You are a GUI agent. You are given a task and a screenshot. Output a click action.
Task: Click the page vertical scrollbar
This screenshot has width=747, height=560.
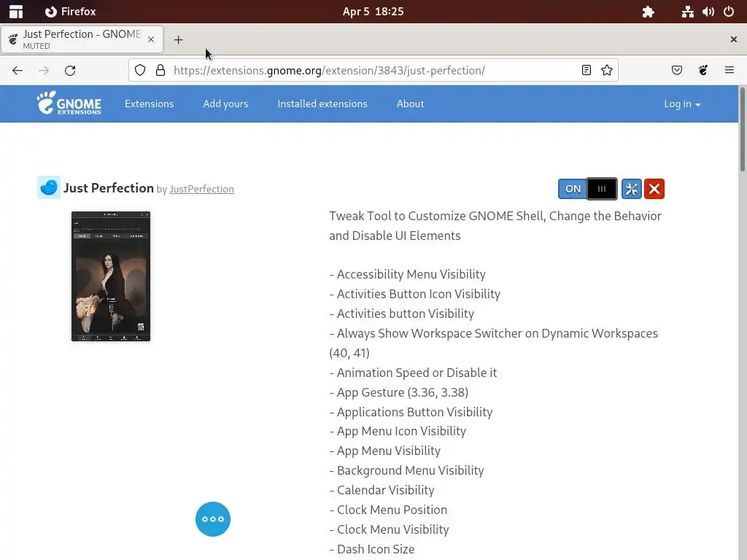[742, 128]
